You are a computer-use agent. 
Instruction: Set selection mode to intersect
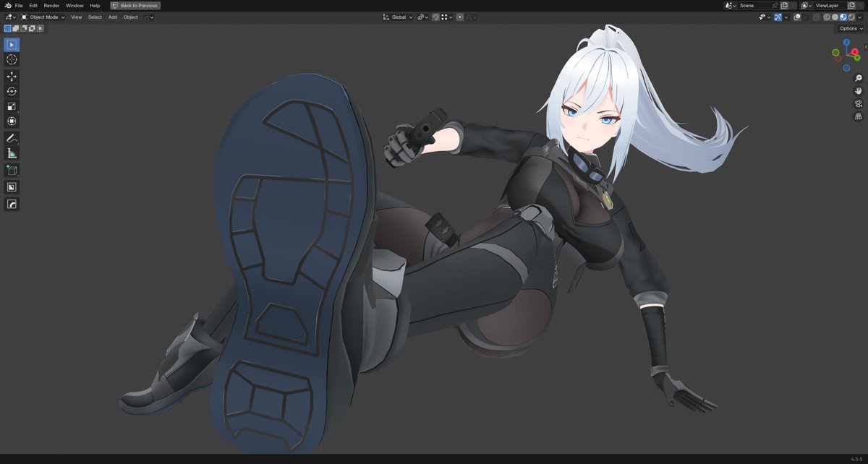click(41, 28)
